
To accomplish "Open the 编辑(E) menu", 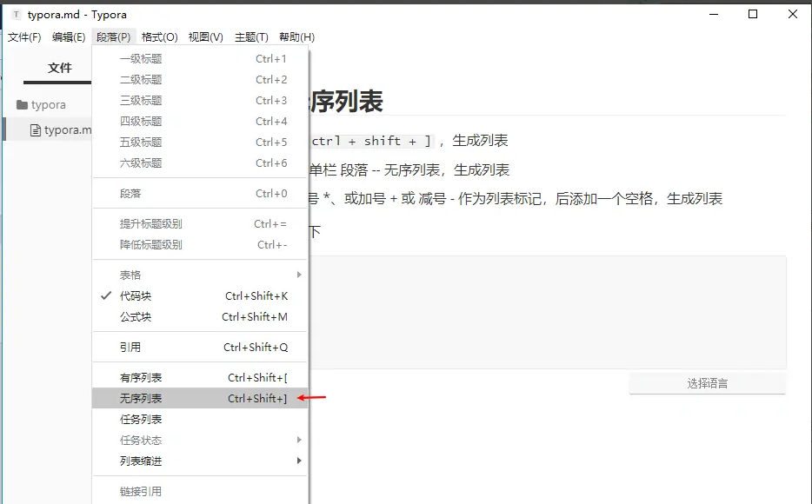I will 69,37.
